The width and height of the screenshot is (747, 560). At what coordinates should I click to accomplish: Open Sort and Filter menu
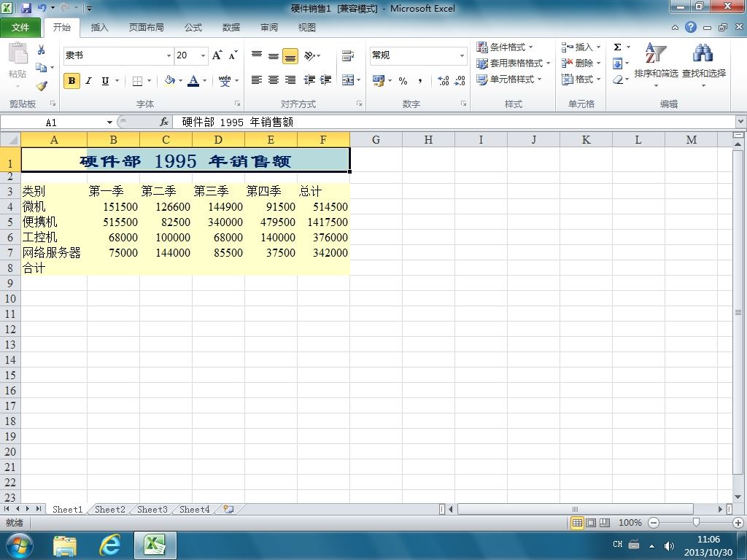click(656, 65)
